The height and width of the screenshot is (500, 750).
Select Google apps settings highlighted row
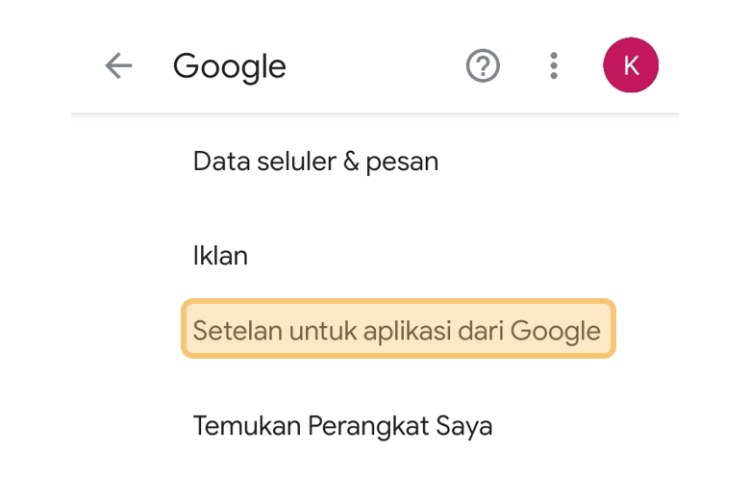(398, 329)
